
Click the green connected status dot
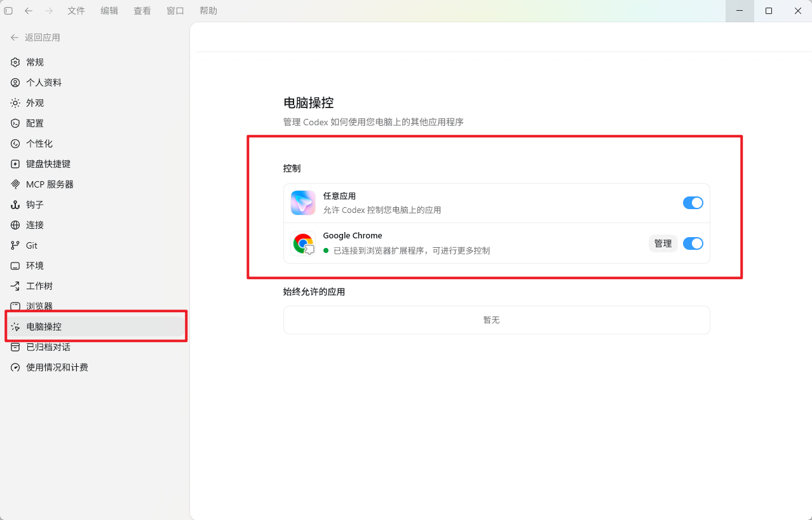[326, 250]
